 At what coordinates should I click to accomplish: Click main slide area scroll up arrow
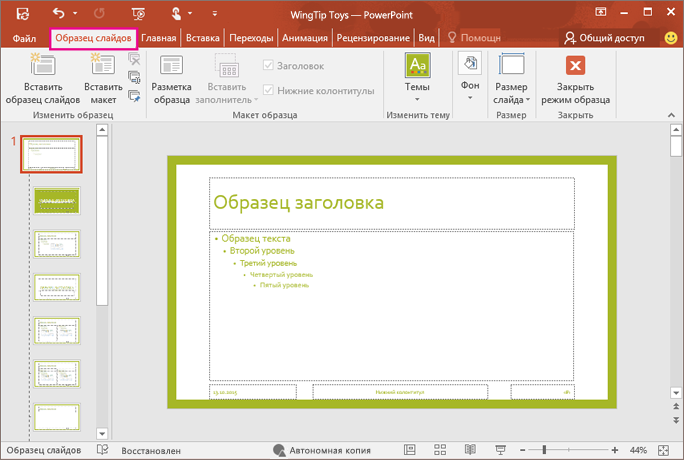click(x=676, y=129)
